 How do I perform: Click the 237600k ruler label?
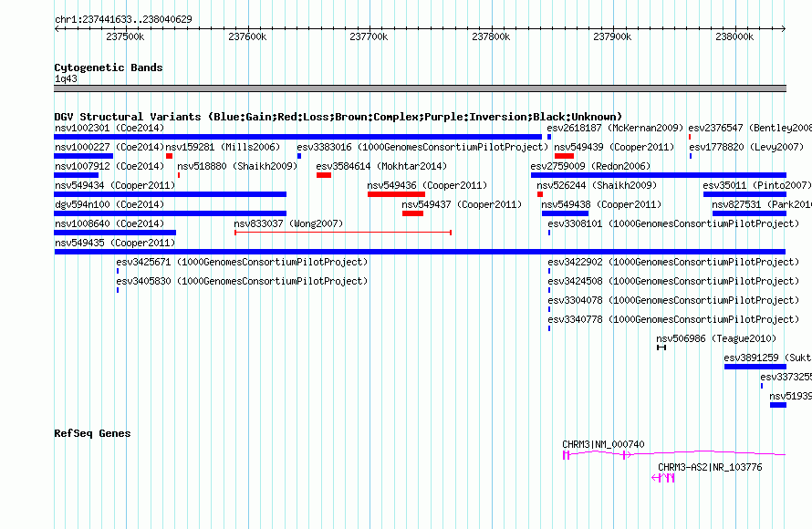pos(247,36)
